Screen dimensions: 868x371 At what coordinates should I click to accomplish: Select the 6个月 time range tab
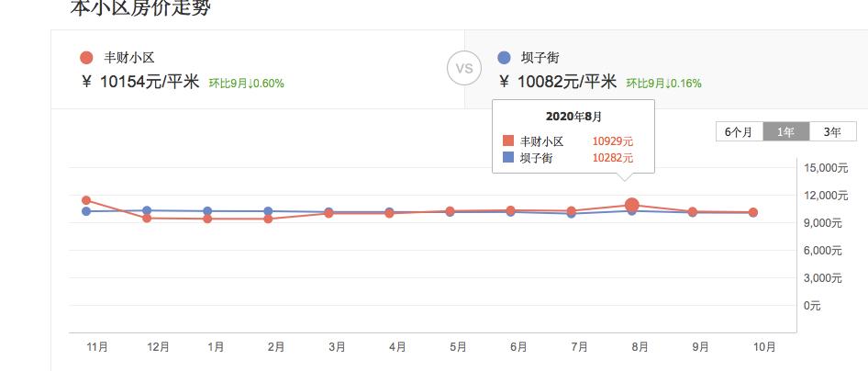click(x=739, y=131)
